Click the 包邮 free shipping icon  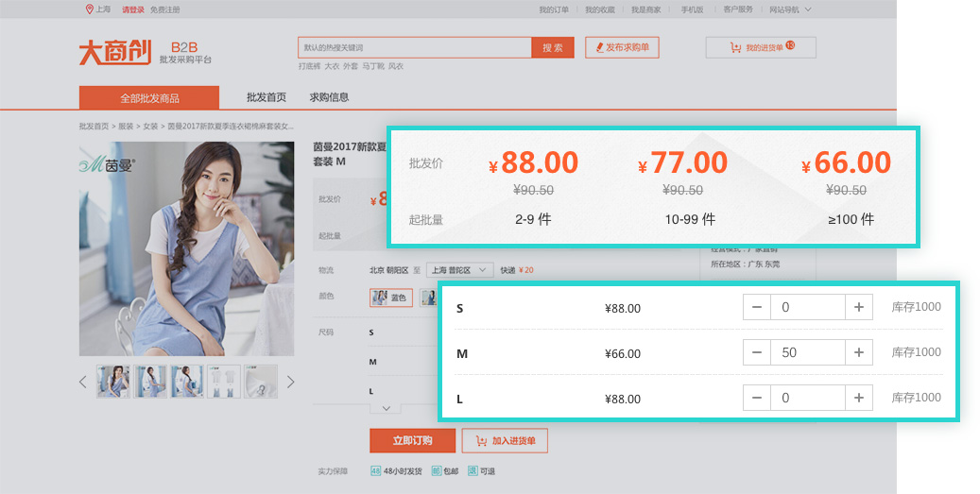(437, 471)
